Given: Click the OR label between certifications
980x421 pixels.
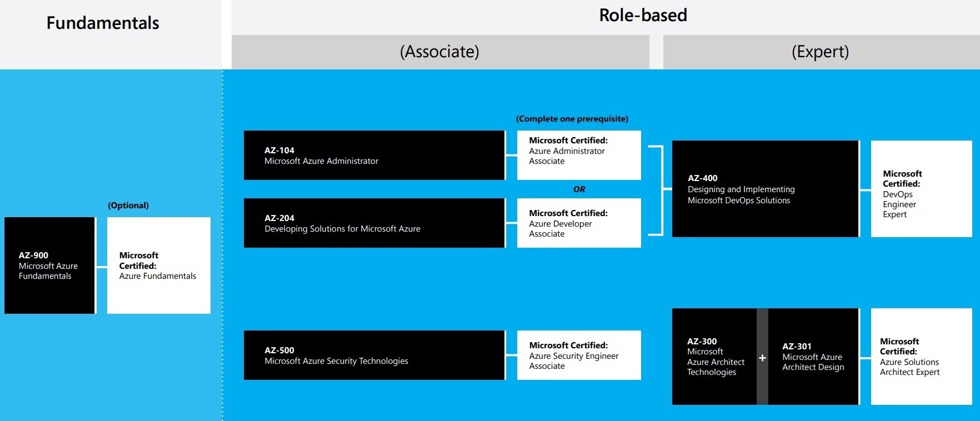Looking at the screenshot, I should click(x=579, y=189).
